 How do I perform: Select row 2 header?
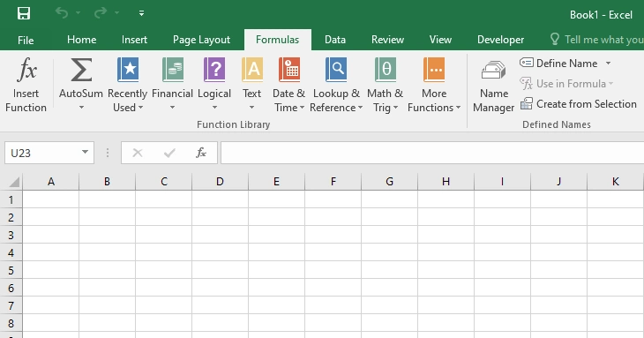coord(11,217)
